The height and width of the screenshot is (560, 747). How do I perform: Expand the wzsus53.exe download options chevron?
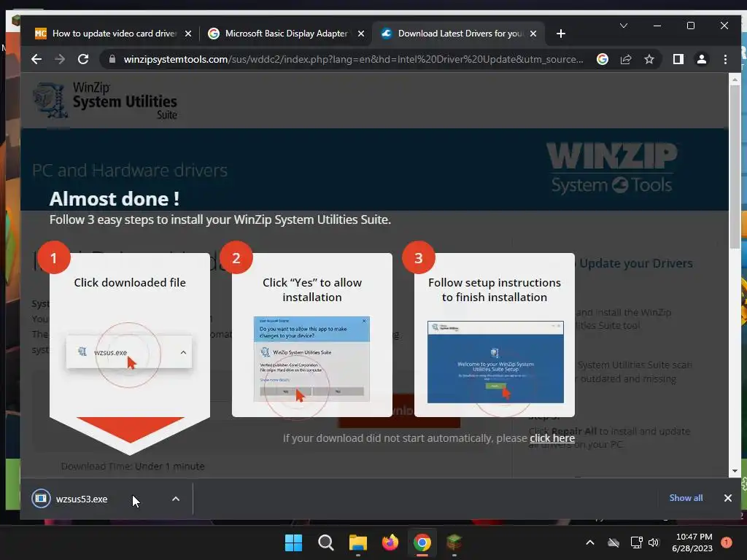click(x=176, y=499)
